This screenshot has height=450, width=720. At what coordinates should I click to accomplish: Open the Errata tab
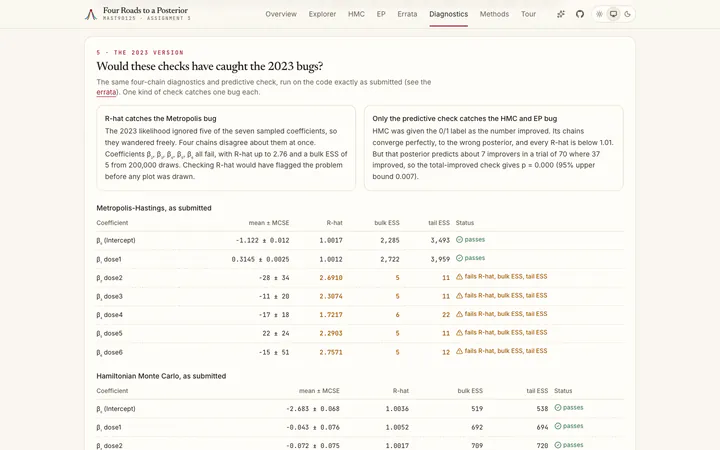tap(407, 14)
